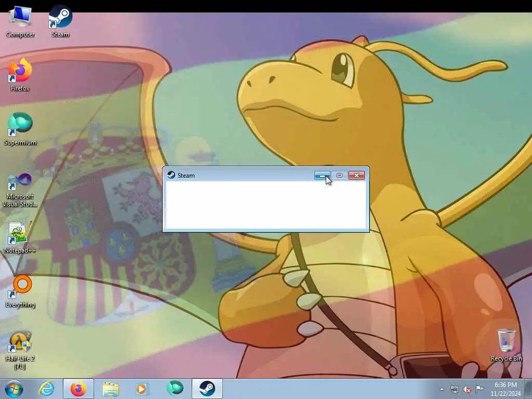
Task: Maximize the Steam window
Action: point(339,176)
